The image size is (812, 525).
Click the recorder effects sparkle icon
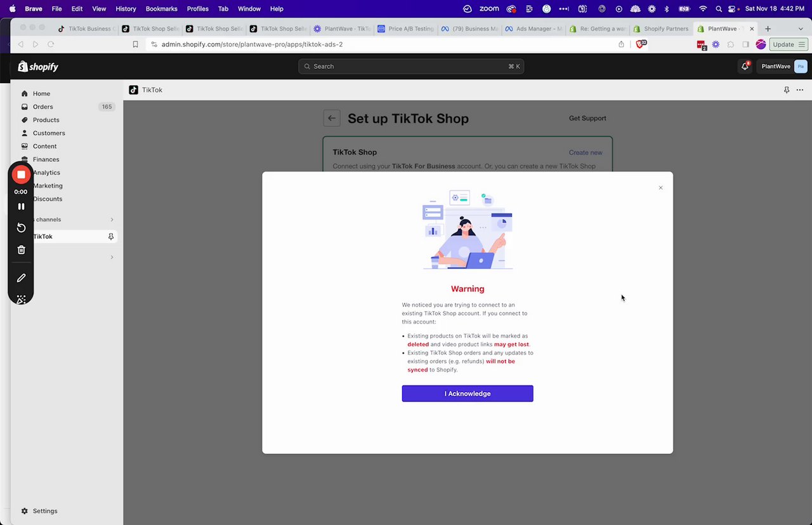pyautogui.click(x=21, y=299)
